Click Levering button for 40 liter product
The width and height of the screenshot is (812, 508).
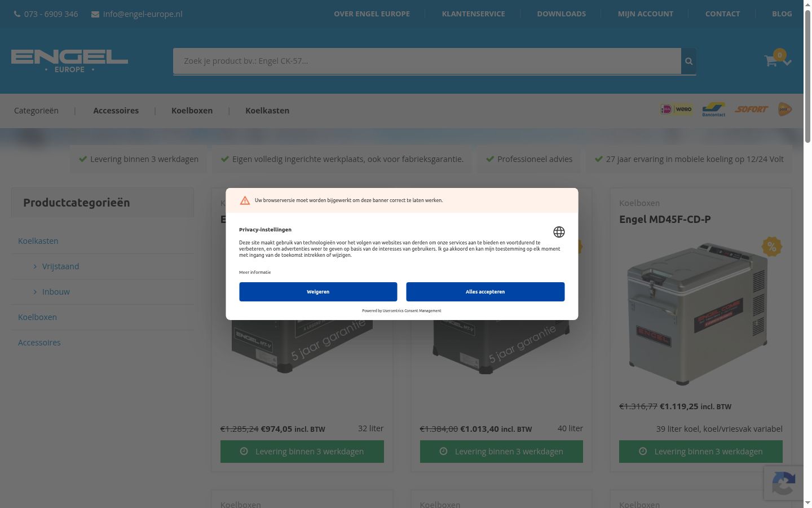501,452
